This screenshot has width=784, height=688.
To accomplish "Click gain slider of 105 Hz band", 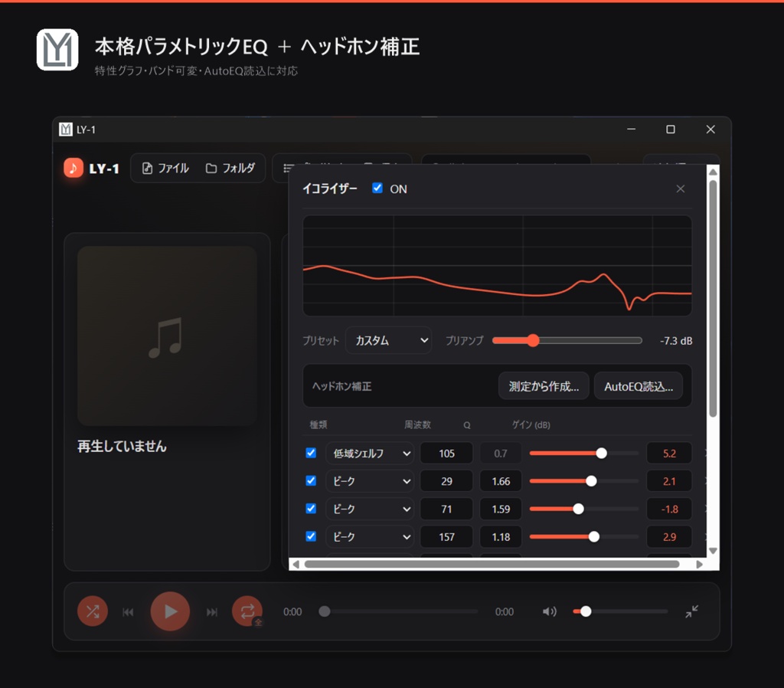I will 584,453.
